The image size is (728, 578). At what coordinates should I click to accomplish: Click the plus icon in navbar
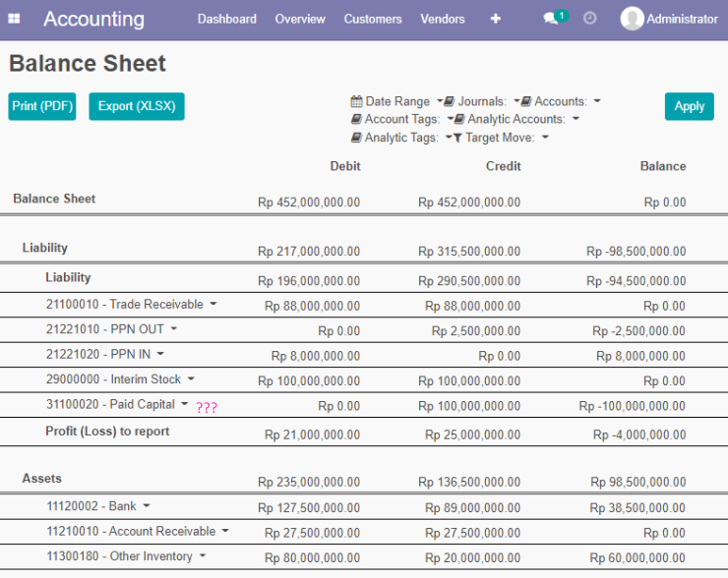496,19
